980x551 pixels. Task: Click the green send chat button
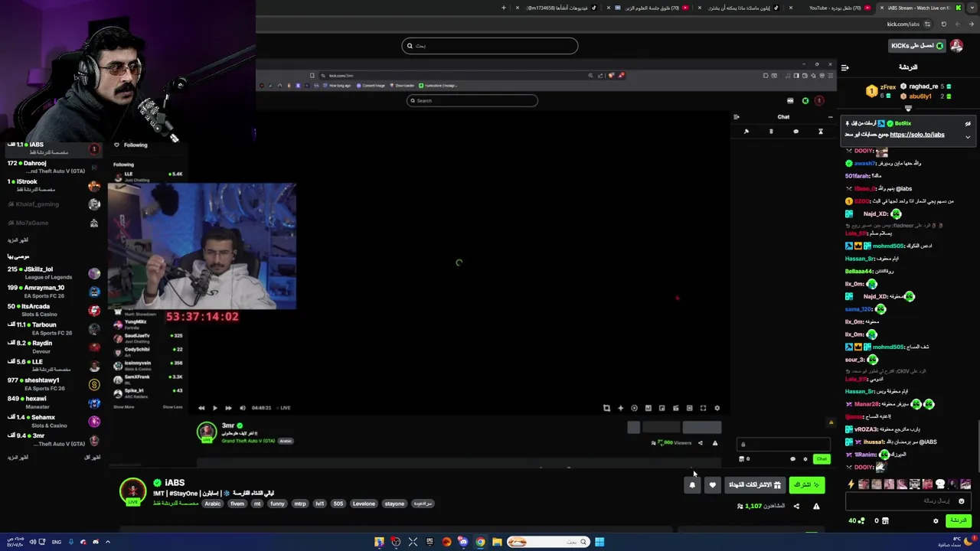tap(959, 520)
